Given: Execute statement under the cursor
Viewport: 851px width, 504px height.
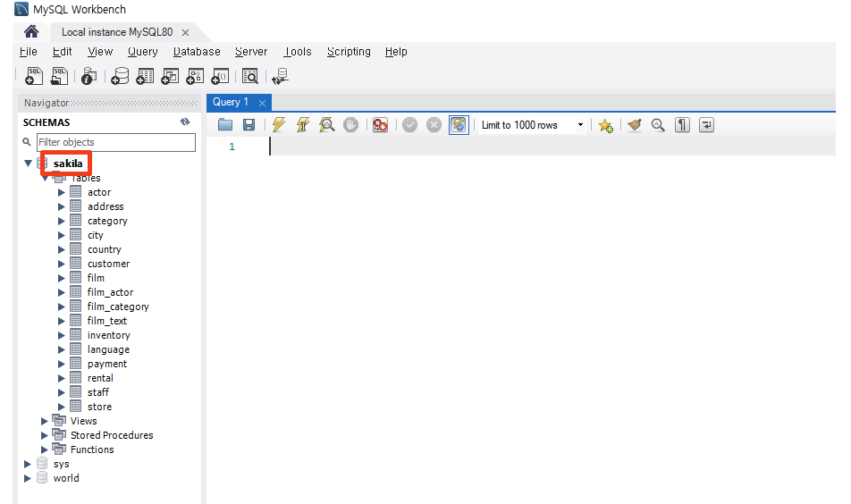Looking at the screenshot, I should coord(303,125).
